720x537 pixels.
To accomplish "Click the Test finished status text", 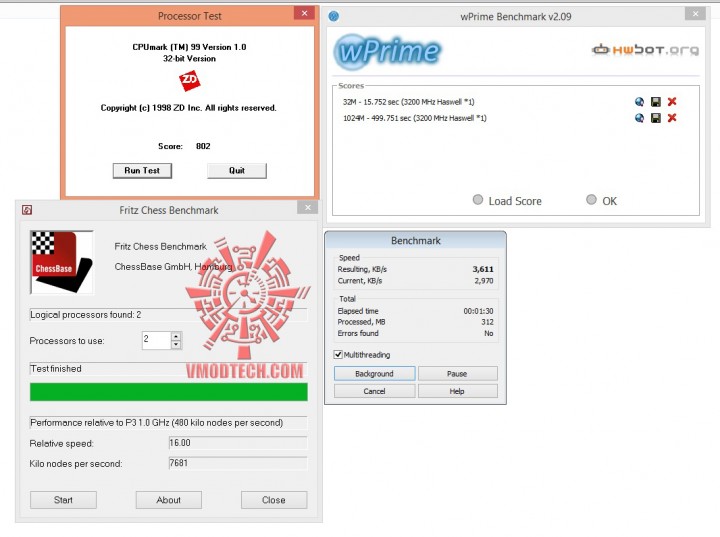I will pyautogui.click(x=56, y=368).
